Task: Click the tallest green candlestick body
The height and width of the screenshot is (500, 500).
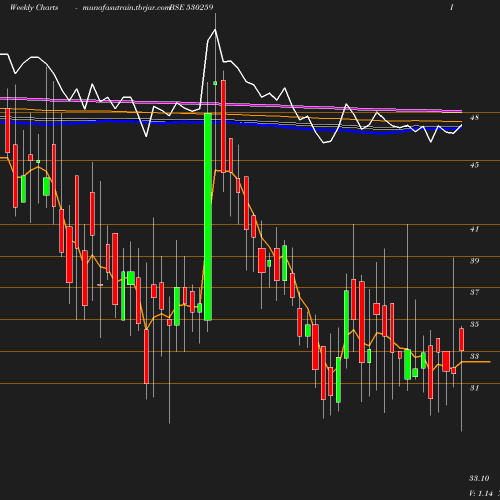Action: tap(208, 217)
